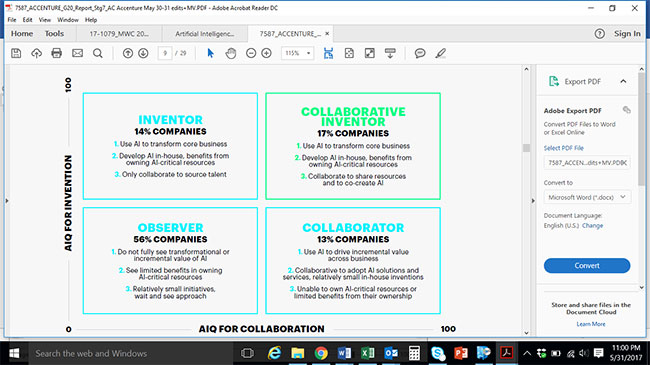Click the Zoom in plus icon
650x365 pixels.
point(267,53)
